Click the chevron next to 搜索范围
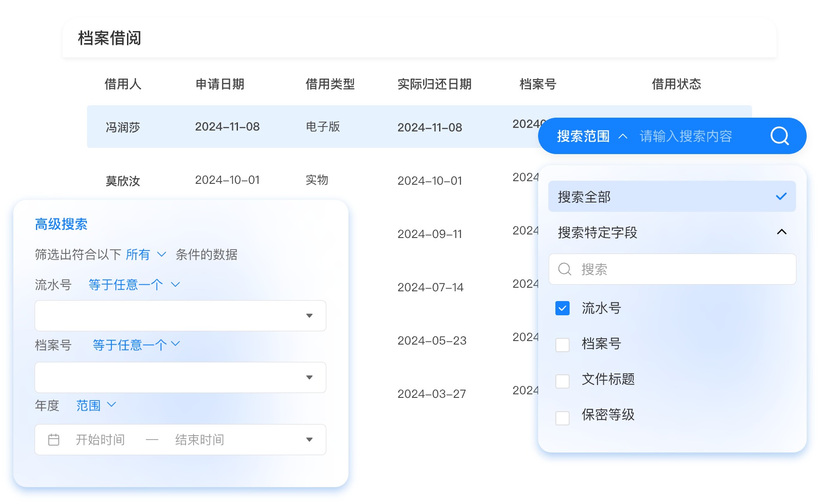820x504 pixels. [623, 136]
